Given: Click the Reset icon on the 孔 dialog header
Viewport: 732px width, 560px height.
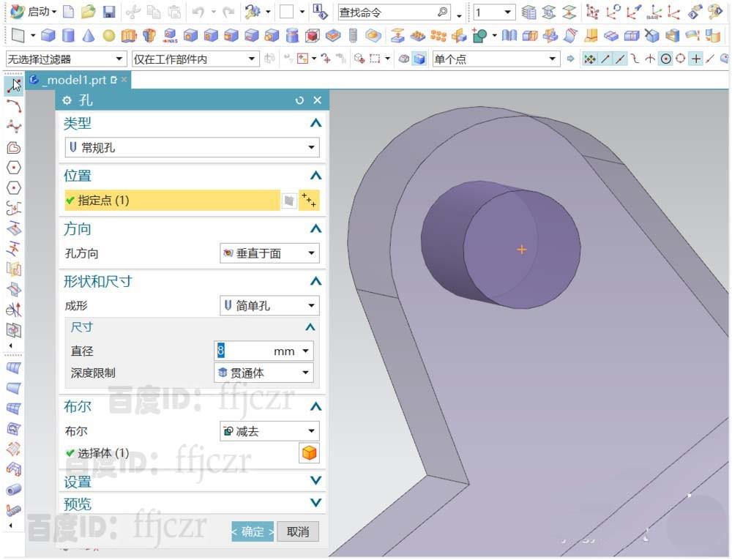Looking at the screenshot, I should click(299, 100).
